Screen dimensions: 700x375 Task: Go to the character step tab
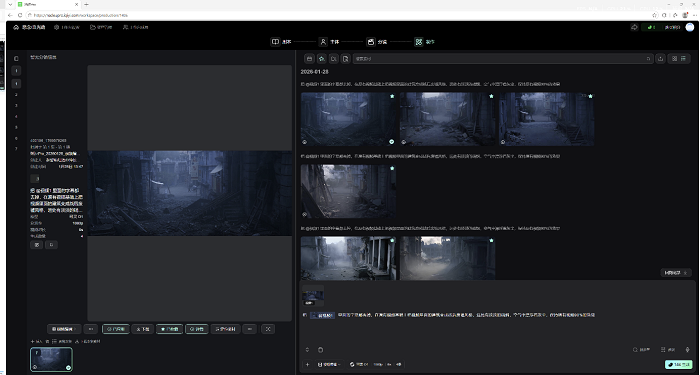pyautogui.click(x=329, y=42)
